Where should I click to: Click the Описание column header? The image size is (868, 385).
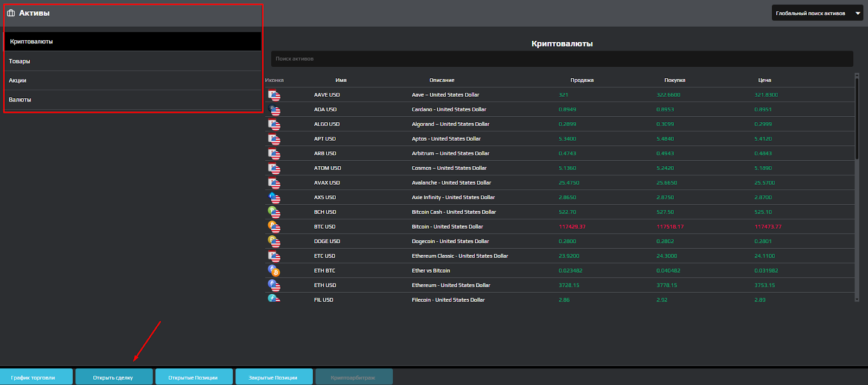point(442,80)
